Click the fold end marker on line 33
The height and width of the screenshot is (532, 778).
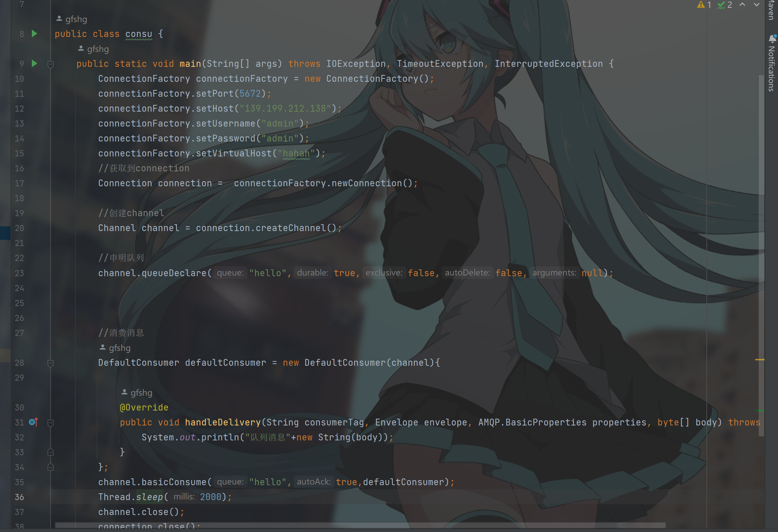(51, 452)
